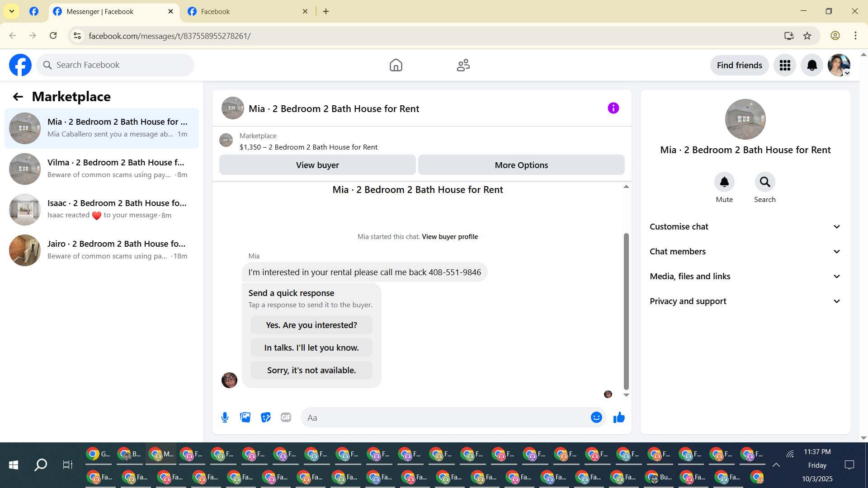Open conversation information purple icon
868x488 pixels.
tap(613, 108)
